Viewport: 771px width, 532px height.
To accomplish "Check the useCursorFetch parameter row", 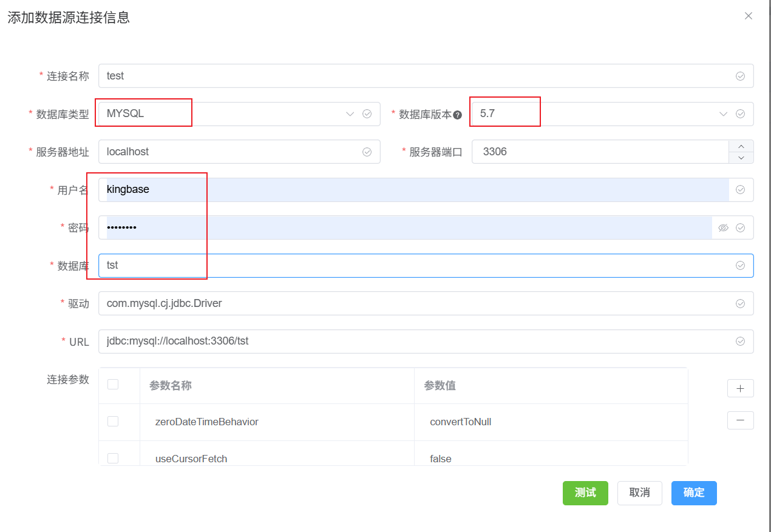I will point(113,458).
